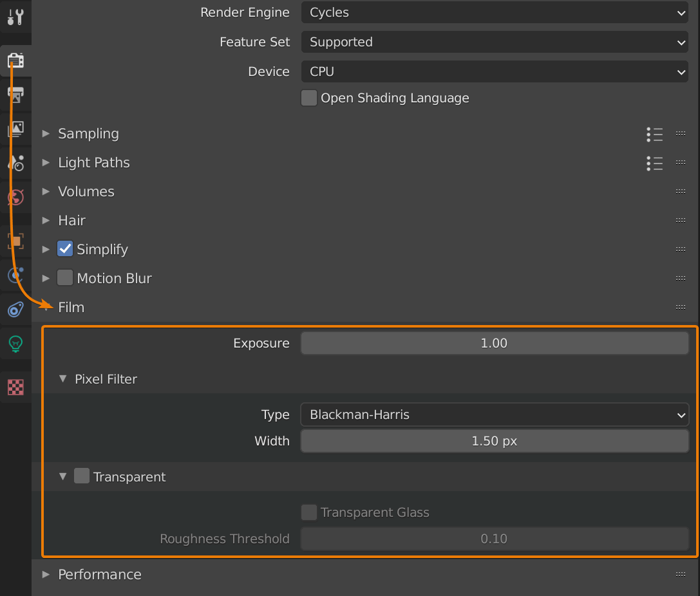Viewport: 700px width, 596px height.
Task: Select the Render properties tab icon
Action: [x=15, y=61]
